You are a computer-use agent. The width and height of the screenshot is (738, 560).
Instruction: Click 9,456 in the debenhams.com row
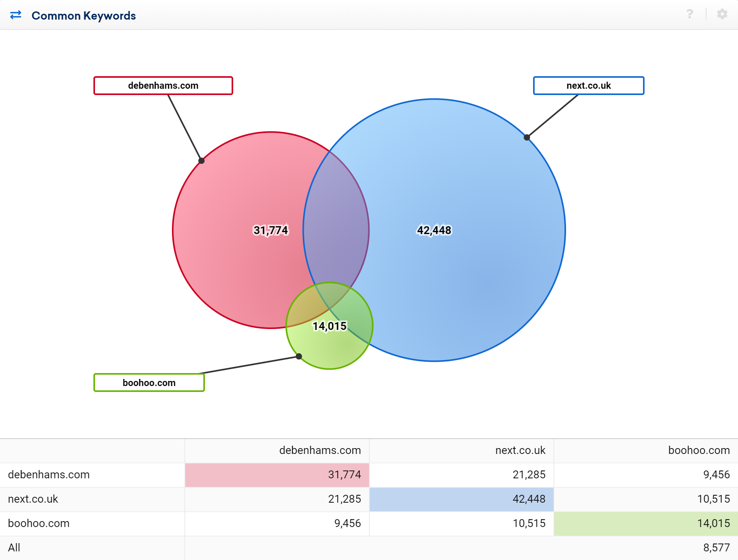(716, 475)
